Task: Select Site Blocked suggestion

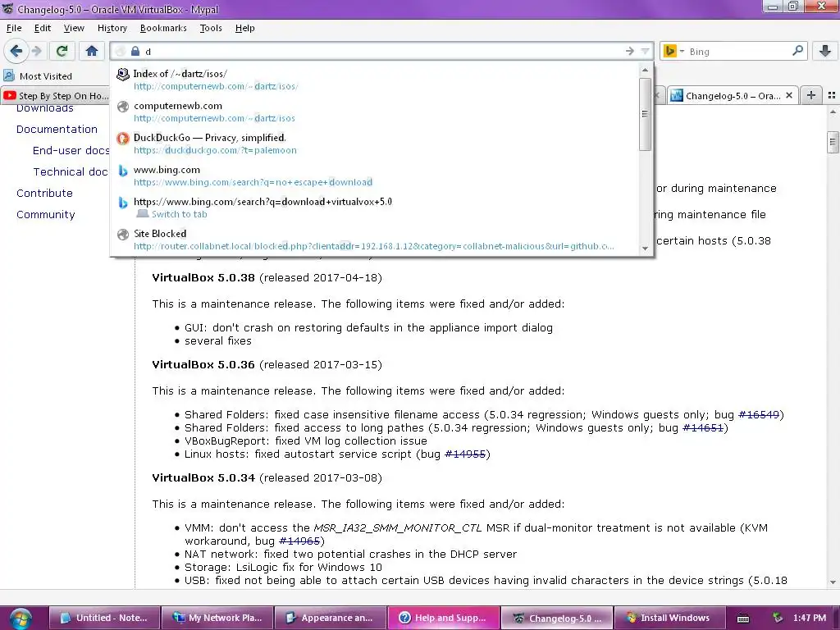Action: [374, 240]
